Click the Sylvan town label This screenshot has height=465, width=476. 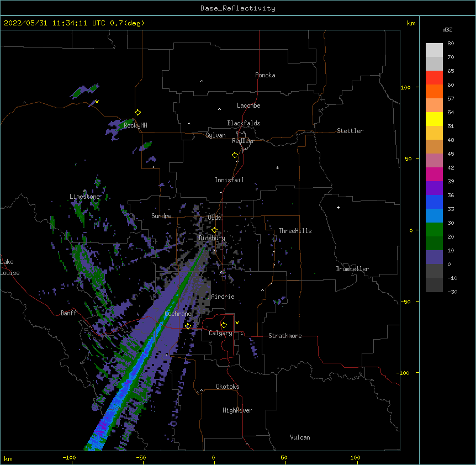pos(215,135)
